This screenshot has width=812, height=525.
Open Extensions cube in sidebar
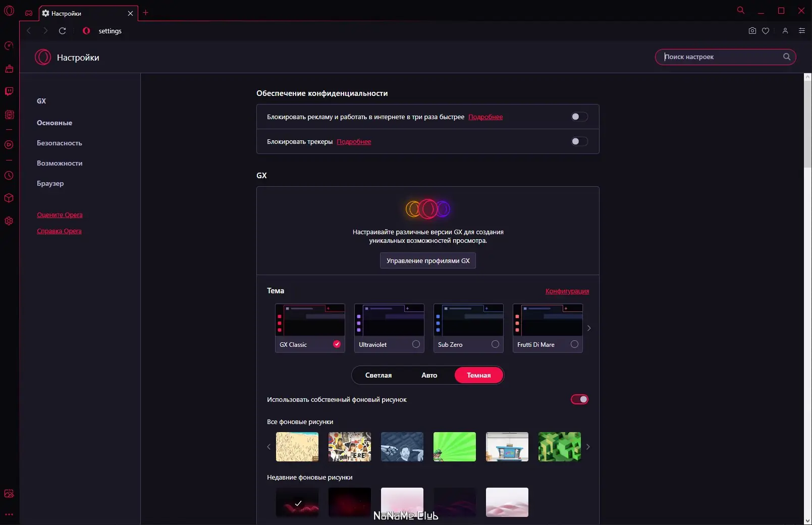point(9,198)
